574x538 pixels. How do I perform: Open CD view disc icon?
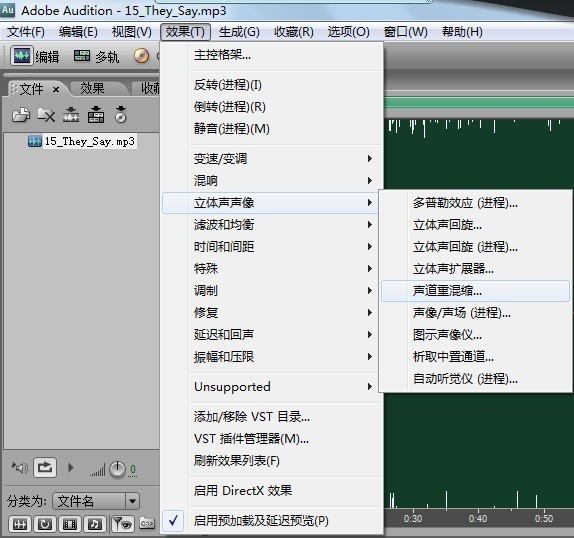tap(142, 56)
